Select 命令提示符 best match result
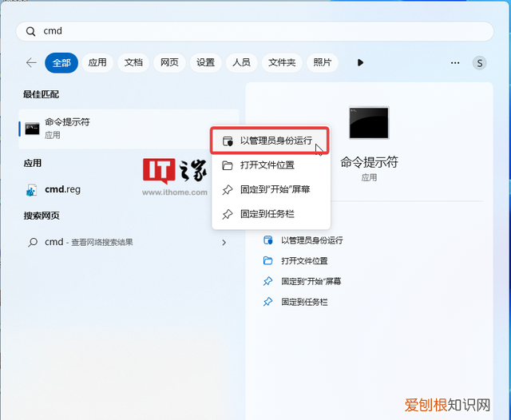Viewport: 511px width, 420px height. (x=129, y=129)
